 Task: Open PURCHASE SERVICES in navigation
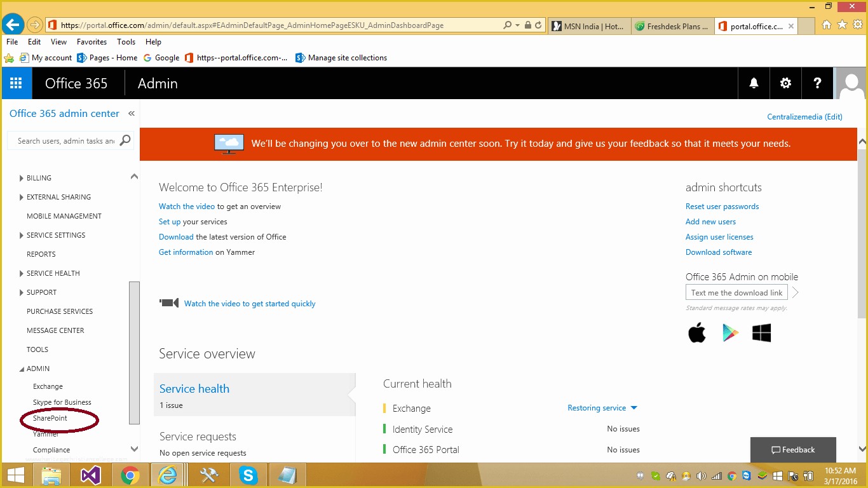coord(60,311)
